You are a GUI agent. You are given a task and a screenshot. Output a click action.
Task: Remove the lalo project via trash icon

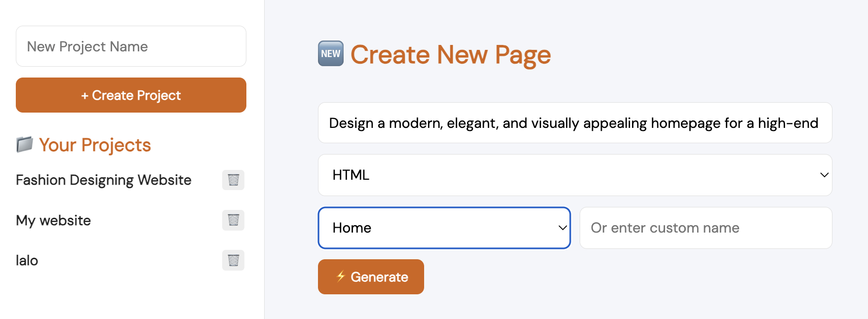[233, 260]
